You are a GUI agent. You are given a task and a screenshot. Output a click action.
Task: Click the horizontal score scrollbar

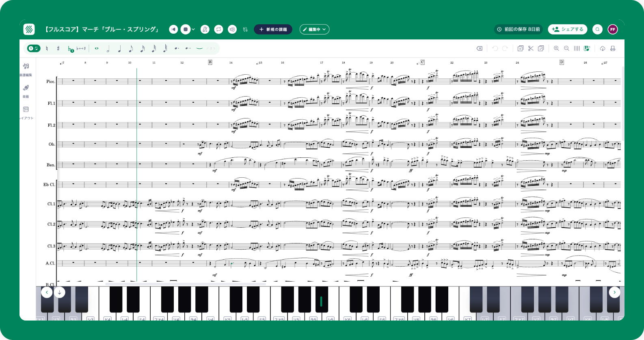pos(186,284)
